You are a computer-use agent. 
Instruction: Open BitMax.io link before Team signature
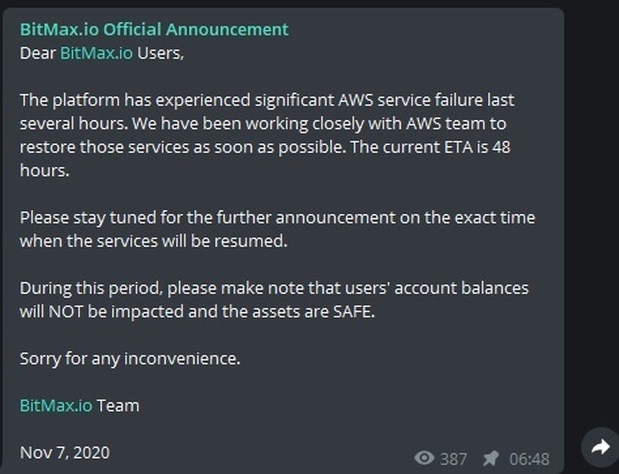point(56,406)
